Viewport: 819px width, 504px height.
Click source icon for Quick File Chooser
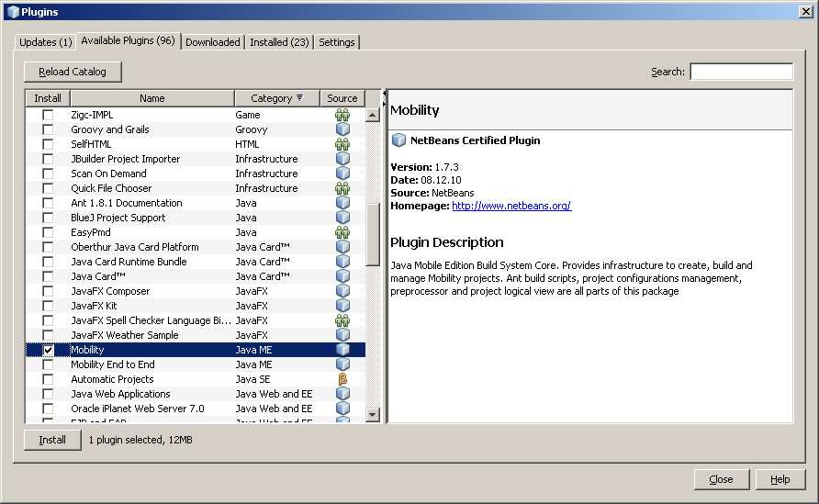tap(342, 188)
